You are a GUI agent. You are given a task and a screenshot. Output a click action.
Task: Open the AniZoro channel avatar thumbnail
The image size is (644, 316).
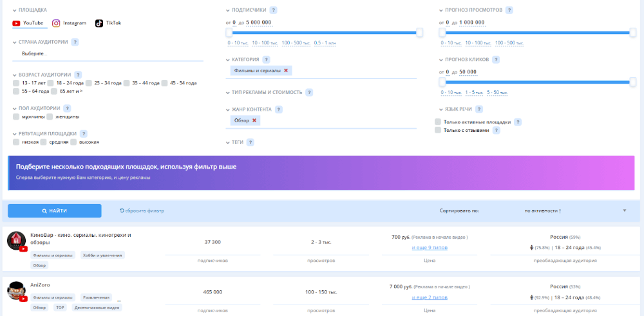point(17,290)
